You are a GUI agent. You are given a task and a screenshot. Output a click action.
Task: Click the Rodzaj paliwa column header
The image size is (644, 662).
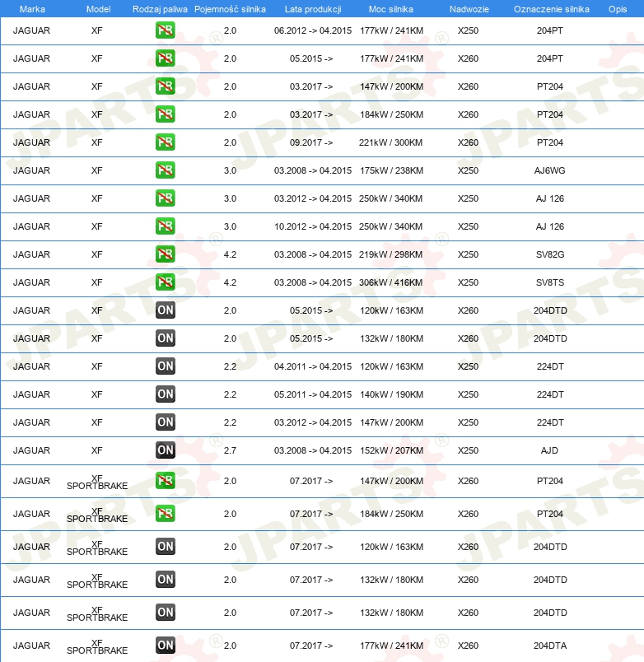pyautogui.click(x=160, y=8)
